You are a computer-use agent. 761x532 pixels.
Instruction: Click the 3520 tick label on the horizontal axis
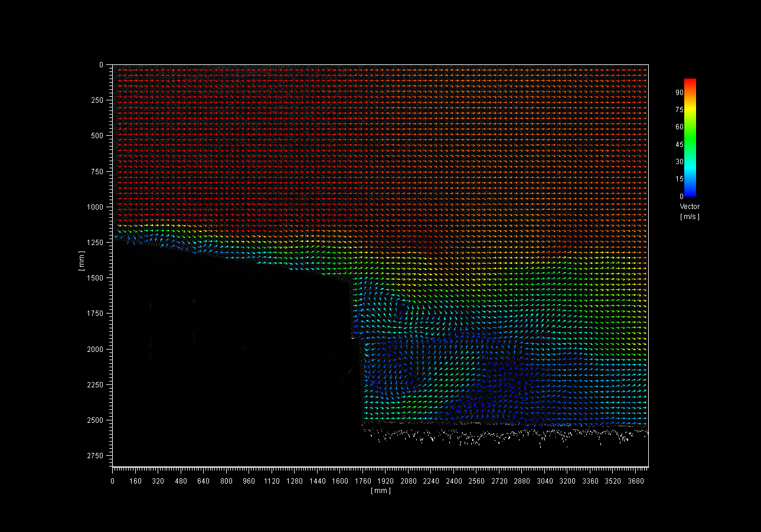click(612, 481)
